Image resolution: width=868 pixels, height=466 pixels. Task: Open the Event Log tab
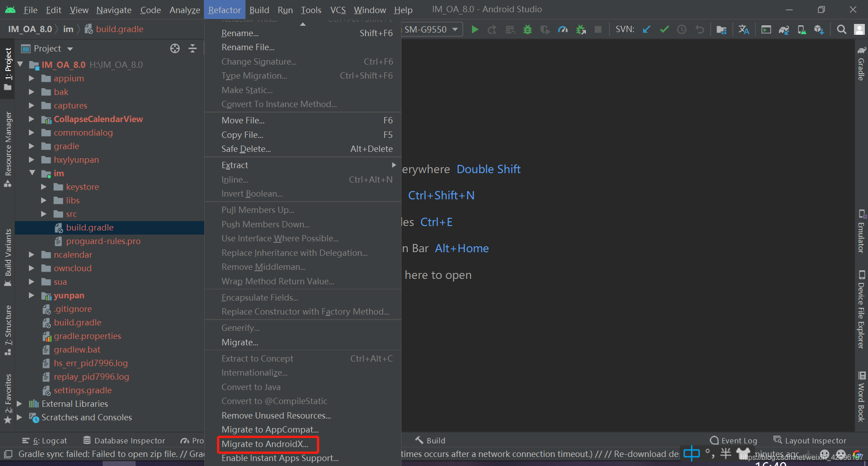click(733, 441)
